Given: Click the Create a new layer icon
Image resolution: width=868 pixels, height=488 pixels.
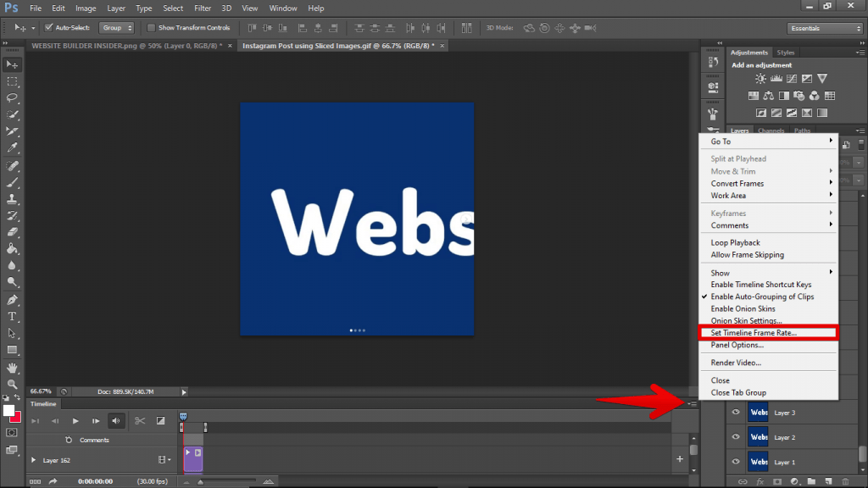Looking at the screenshot, I should click(x=830, y=481).
